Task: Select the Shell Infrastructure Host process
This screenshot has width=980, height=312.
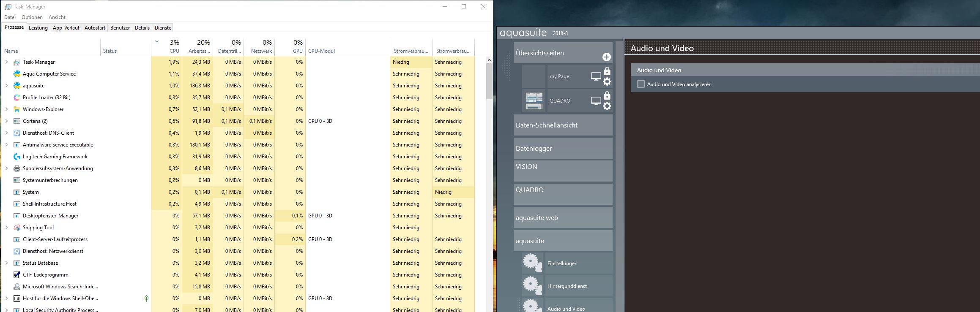Action: click(x=238, y=204)
